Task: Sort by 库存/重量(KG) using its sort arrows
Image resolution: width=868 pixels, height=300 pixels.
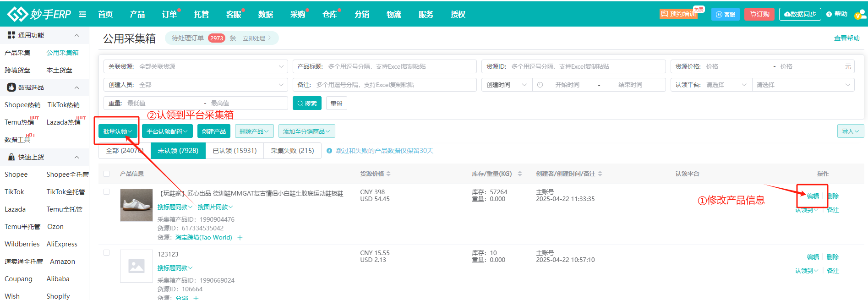Action: 520,174
